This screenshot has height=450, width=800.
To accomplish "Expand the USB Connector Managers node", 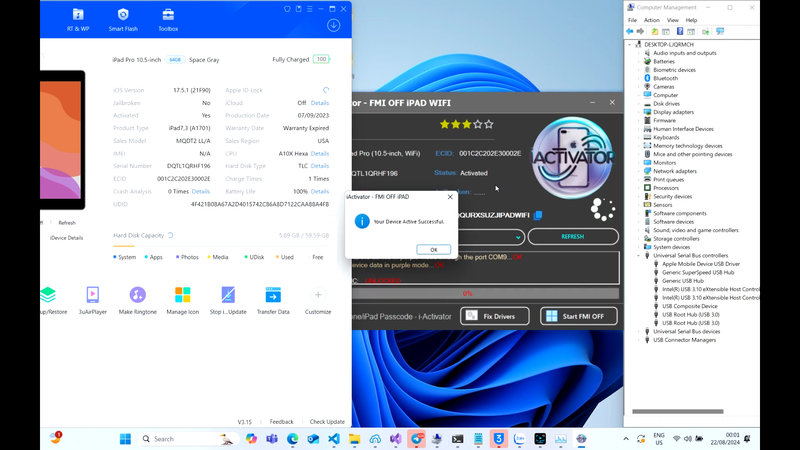I will pyautogui.click(x=638, y=340).
